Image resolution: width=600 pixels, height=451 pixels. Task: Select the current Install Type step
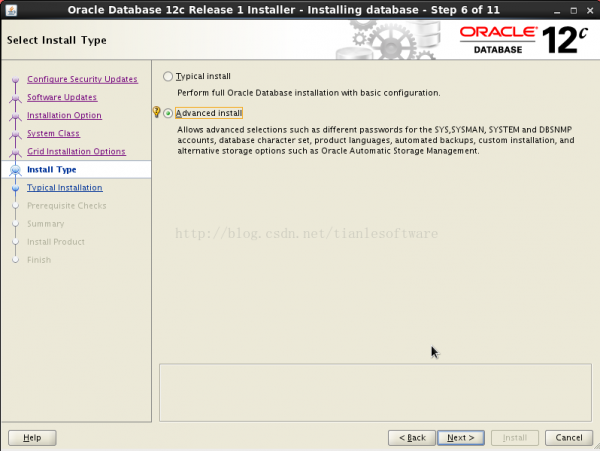click(x=52, y=169)
